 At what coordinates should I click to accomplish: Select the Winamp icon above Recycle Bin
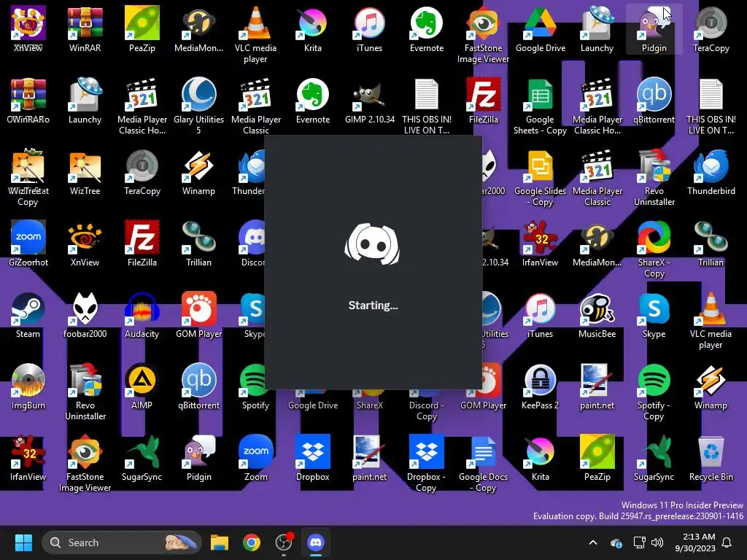(711, 386)
